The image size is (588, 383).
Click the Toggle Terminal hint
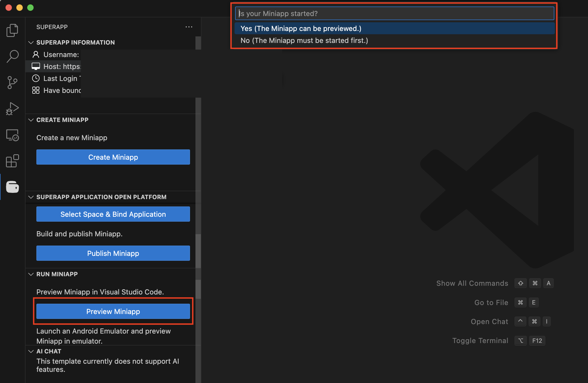coord(480,341)
